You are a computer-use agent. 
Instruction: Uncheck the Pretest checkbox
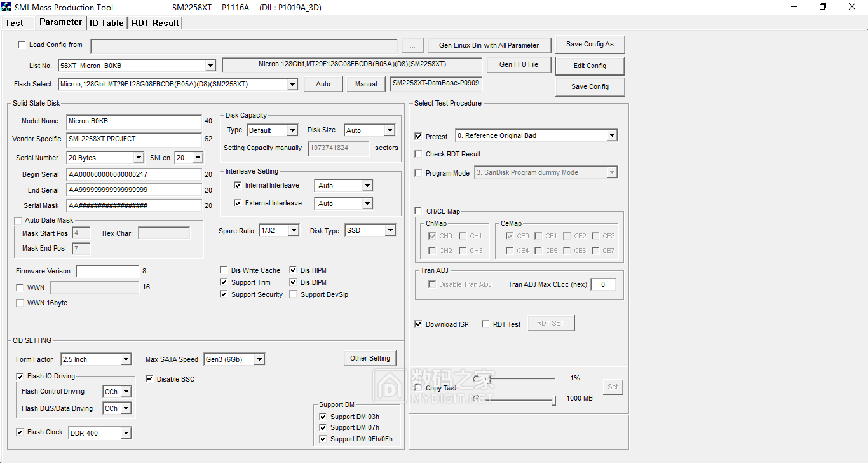tap(418, 136)
